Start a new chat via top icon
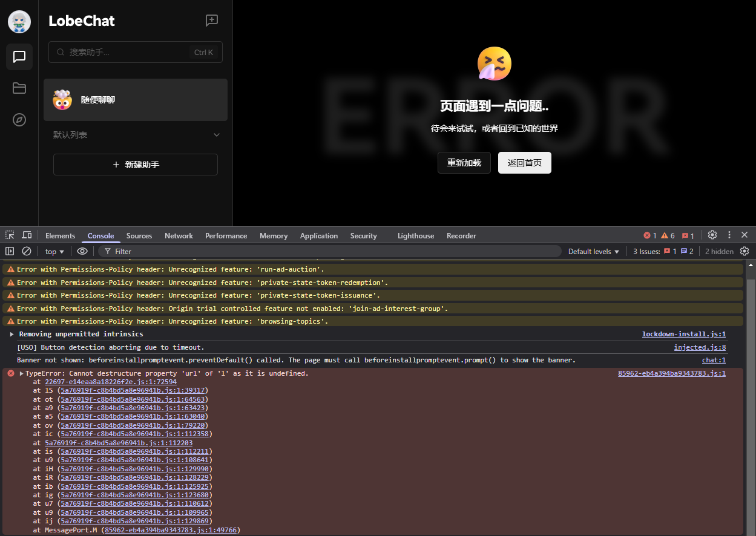Viewport: 756px width, 536px height. (x=212, y=21)
